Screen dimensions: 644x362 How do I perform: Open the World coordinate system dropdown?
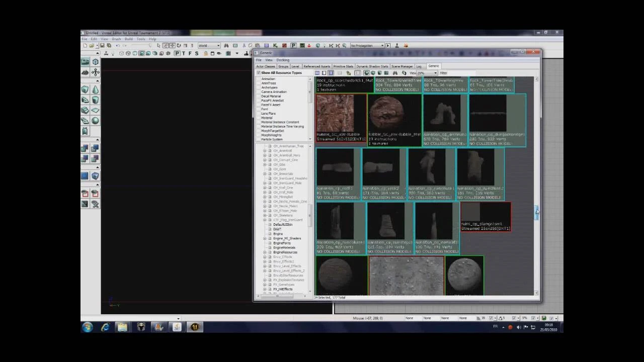click(209, 46)
